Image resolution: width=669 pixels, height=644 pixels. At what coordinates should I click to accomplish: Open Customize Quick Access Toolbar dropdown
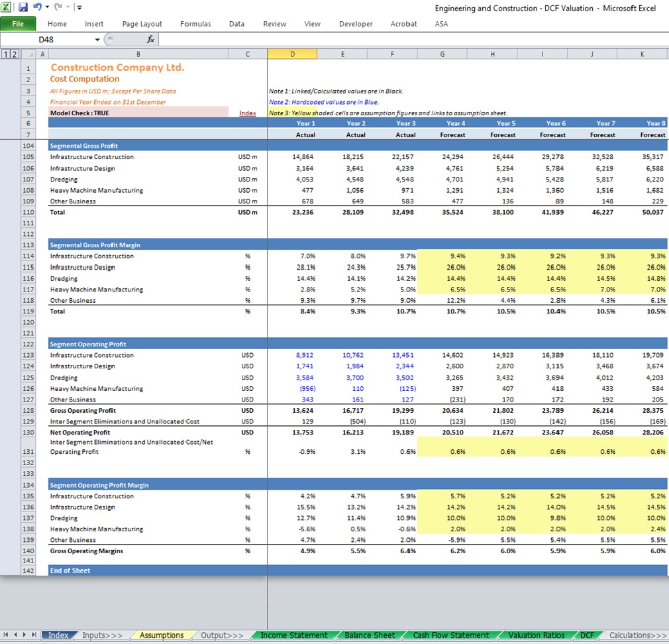79,7
